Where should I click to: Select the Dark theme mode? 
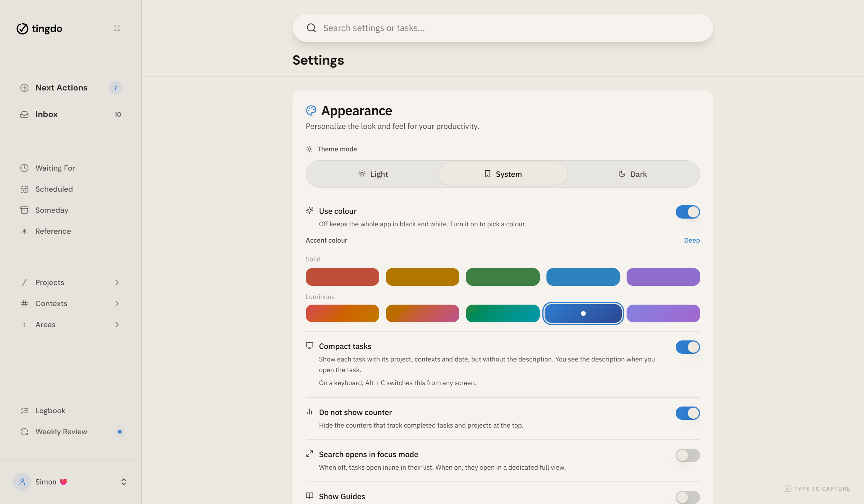(632, 174)
